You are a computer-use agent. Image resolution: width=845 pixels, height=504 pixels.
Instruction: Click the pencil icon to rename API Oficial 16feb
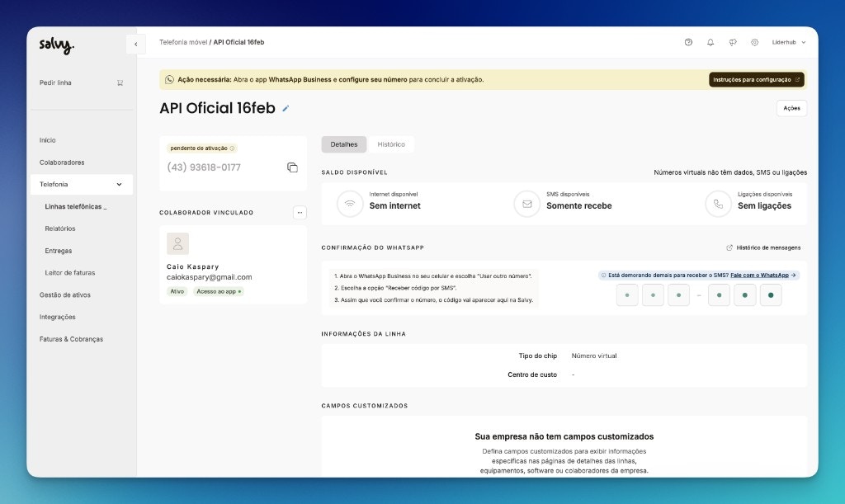pos(286,108)
